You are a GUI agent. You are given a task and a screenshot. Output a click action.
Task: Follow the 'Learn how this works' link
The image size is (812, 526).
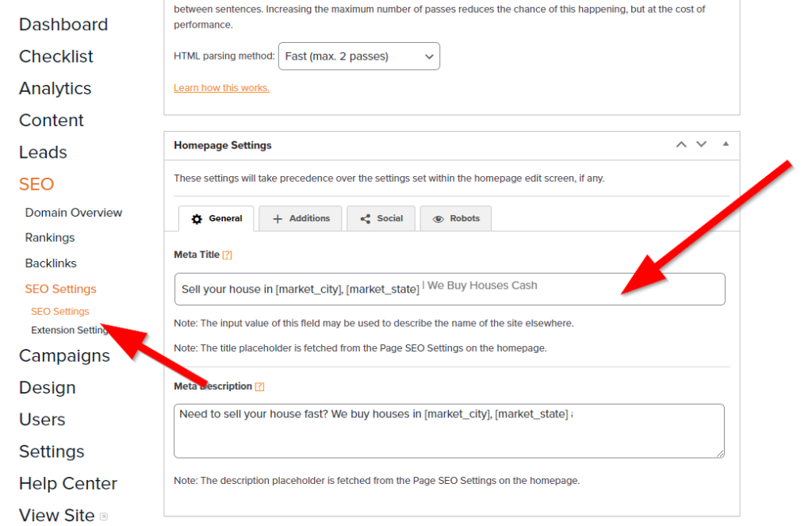coord(222,88)
